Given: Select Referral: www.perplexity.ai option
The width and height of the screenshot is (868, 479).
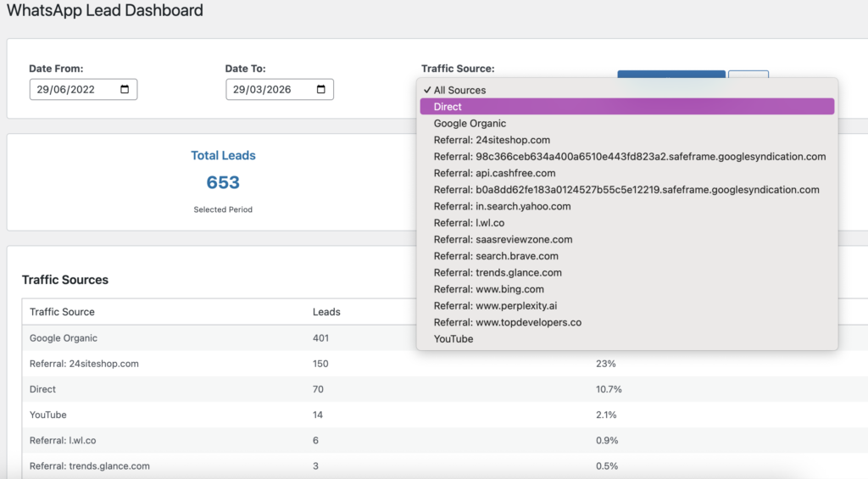Looking at the screenshot, I should (495, 305).
